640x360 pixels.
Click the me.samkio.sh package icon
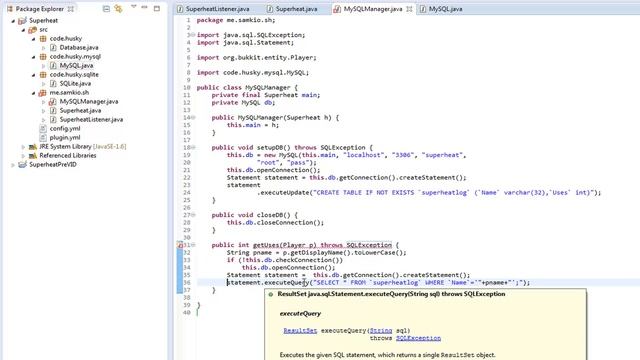coord(42,93)
